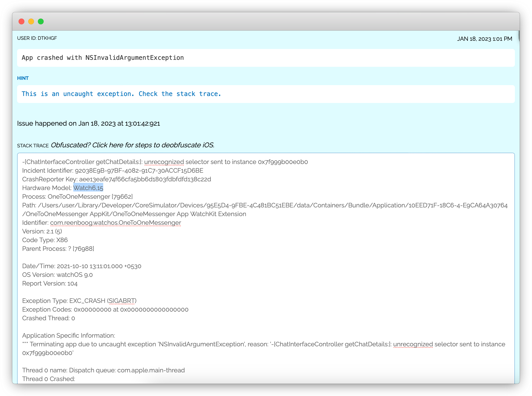Click 'Obfuscated? Click here for steps' link
Viewport: 532px width, 396px height.
click(133, 145)
